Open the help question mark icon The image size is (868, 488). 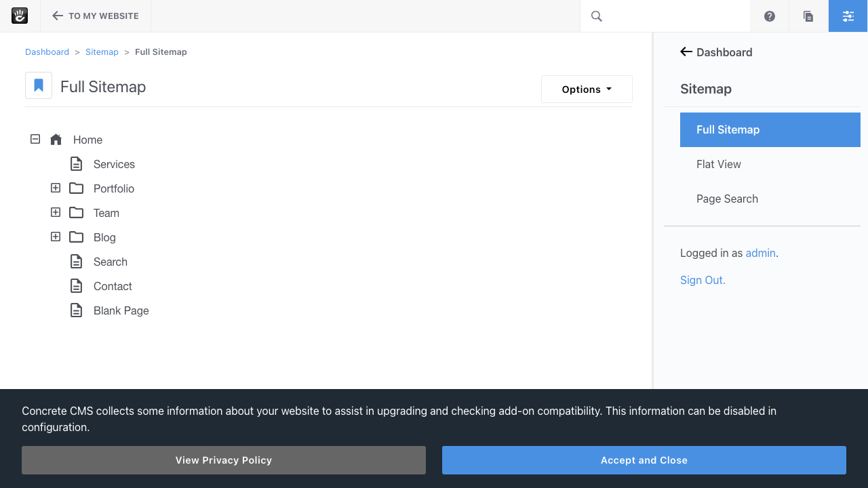click(x=770, y=16)
